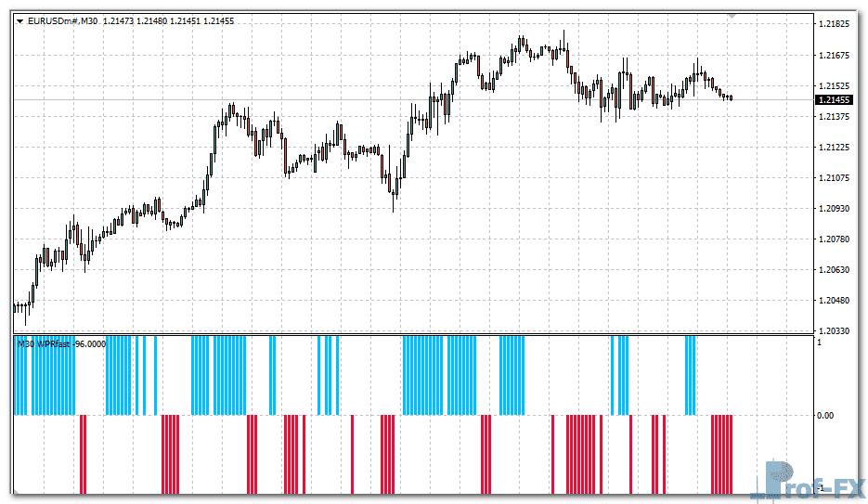Screen dimensions: 868x504
Task: Click the 1.21075 price axis value
Action: 835,177
